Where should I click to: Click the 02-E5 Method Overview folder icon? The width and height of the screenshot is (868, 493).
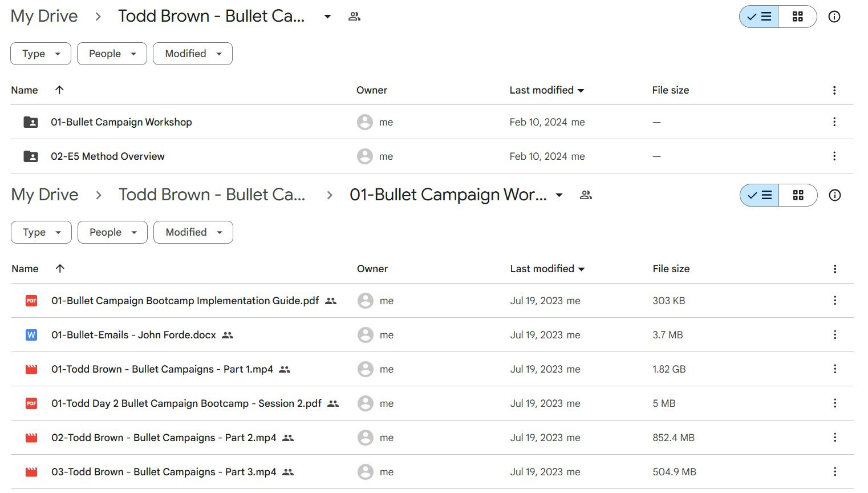(x=31, y=156)
